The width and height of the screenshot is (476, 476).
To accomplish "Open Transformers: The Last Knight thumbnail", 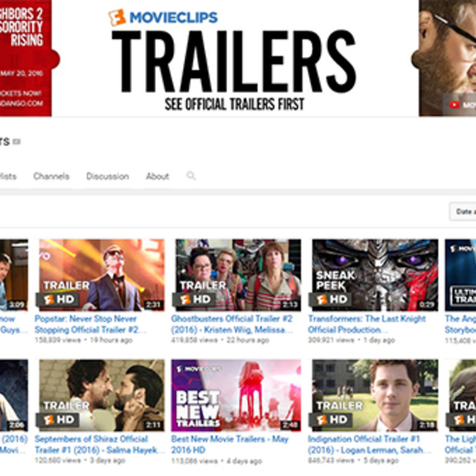I will (375, 275).
